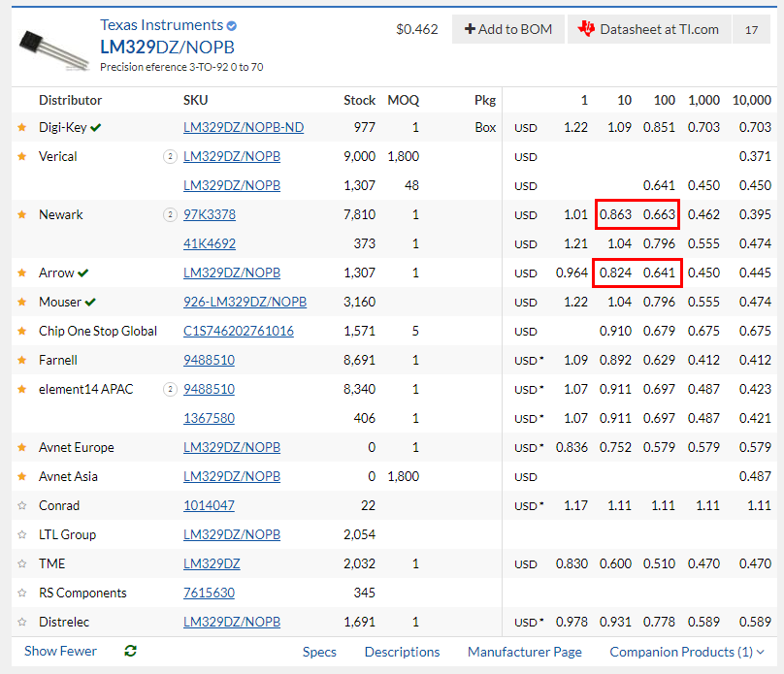The image size is (784, 674).
Task: Click Arrow authorized checkmark icon
Action: tap(83, 273)
